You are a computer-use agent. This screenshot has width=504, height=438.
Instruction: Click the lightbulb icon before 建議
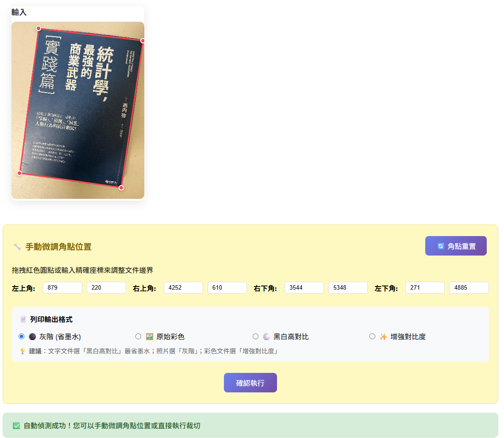(x=23, y=351)
